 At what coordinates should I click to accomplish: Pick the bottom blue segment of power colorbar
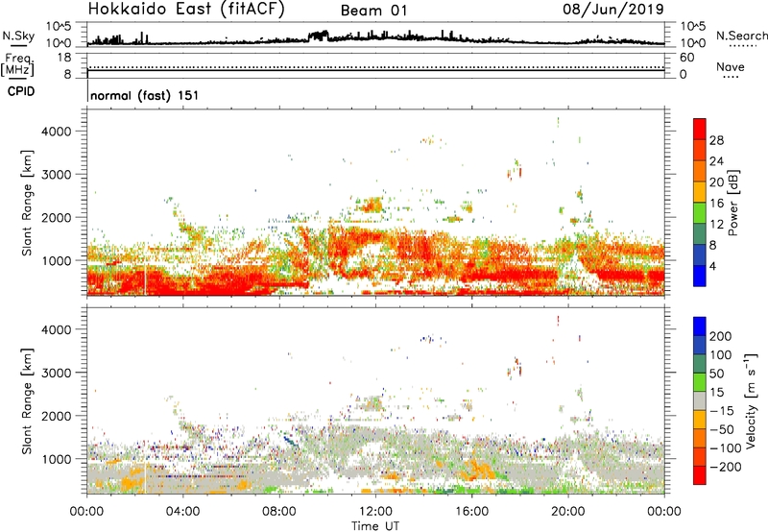pos(700,277)
